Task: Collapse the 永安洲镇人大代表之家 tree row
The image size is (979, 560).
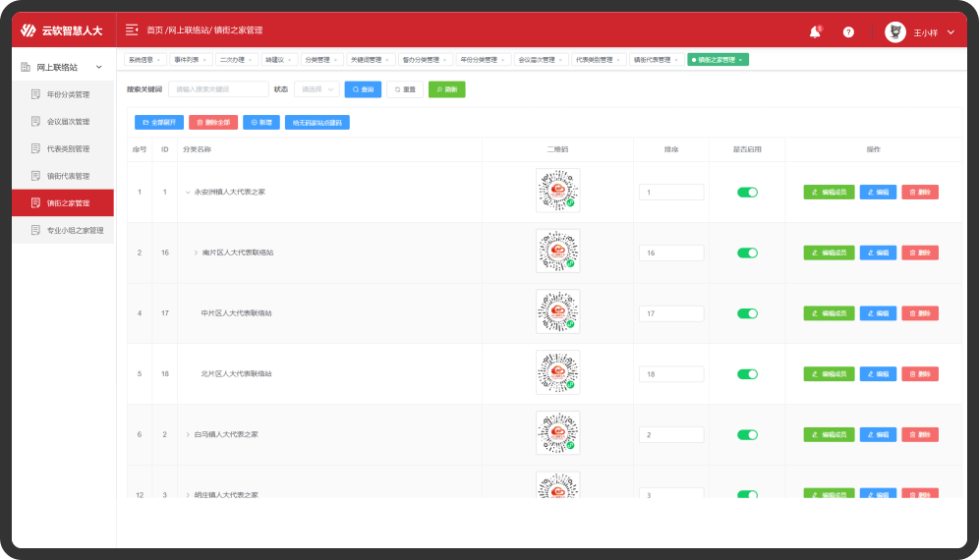Action: (188, 193)
